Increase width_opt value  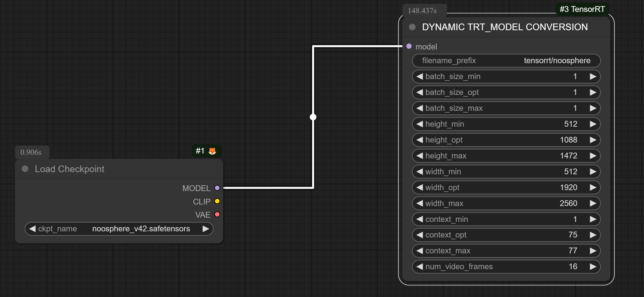pyautogui.click(x=593, y=187)
